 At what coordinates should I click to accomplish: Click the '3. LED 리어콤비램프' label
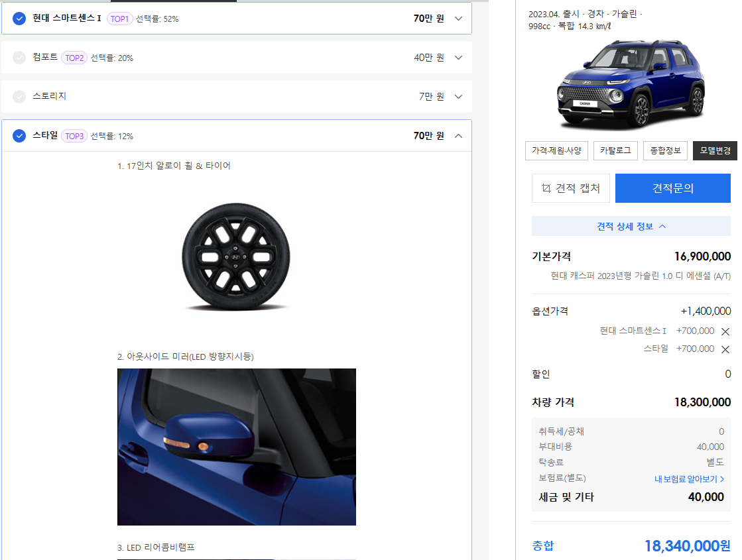point(156,547)
